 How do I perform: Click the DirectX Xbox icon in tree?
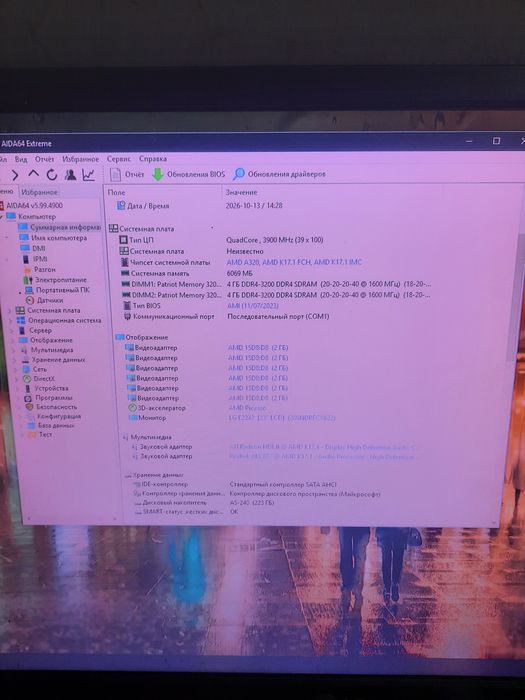tap(27, 379)
